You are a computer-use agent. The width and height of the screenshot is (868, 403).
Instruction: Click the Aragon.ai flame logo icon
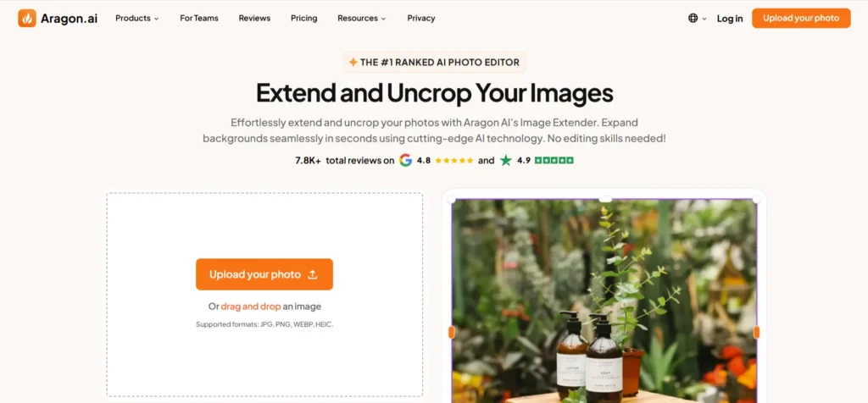(x=27, y=19)
